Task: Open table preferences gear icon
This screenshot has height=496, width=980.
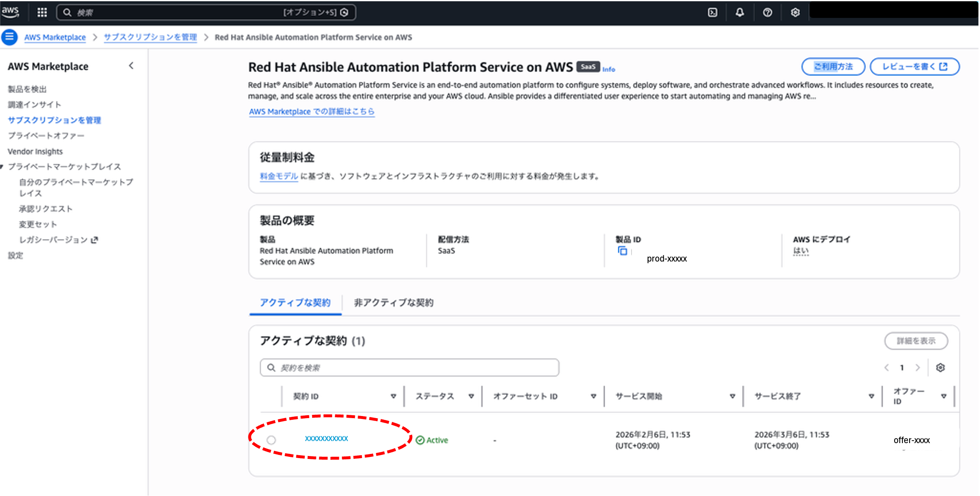Action: pyautogui.click(x=940, y=368)
